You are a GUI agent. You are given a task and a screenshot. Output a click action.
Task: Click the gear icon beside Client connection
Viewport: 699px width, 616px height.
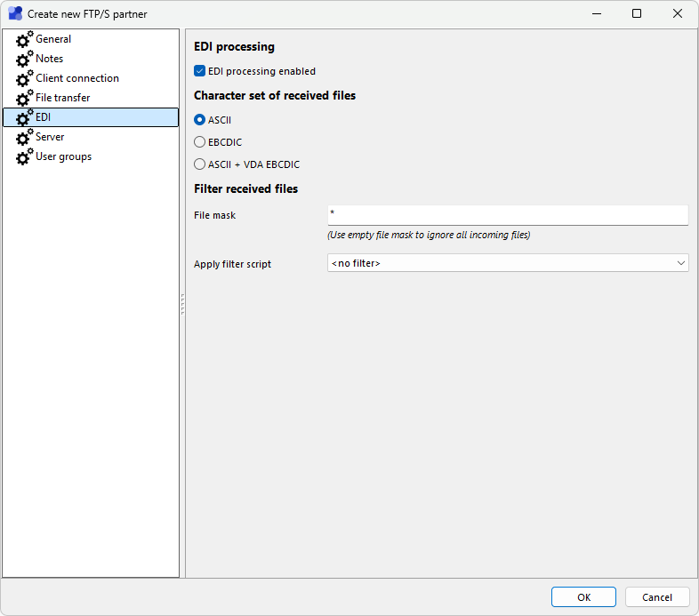[x=24, y=79]
